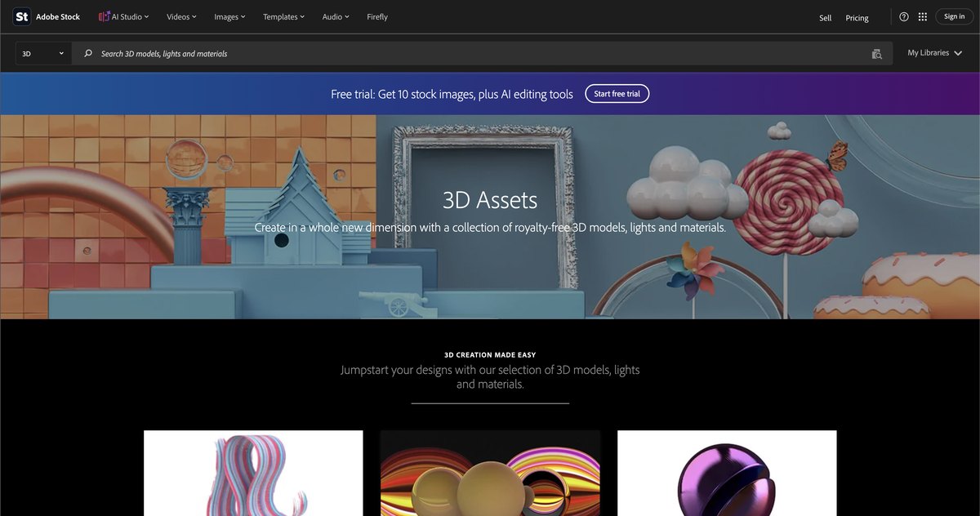This screenshot has height=516, width=980.
Task: Click the Free trial banner text
Action: [452, 94]
